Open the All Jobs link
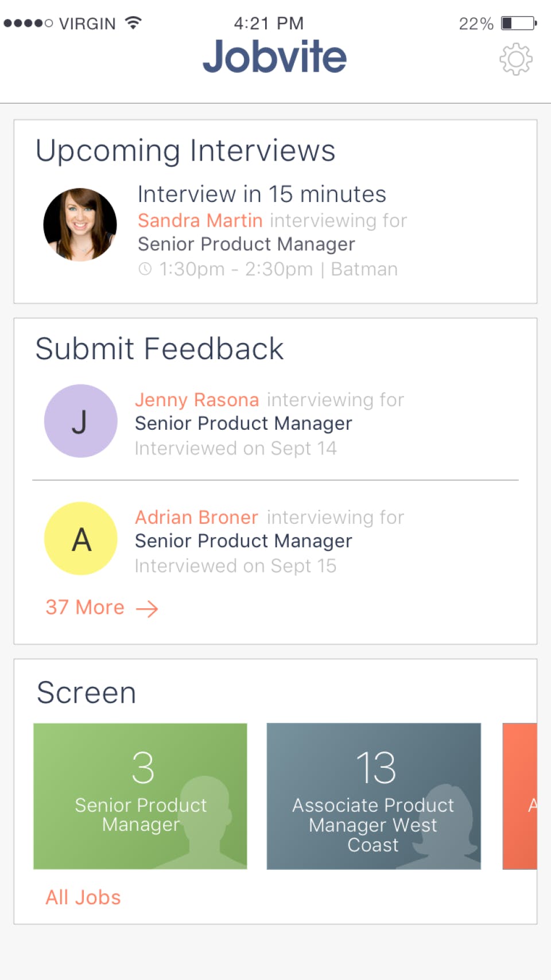This screenshot has width=551, height=980. coord(83,897)
